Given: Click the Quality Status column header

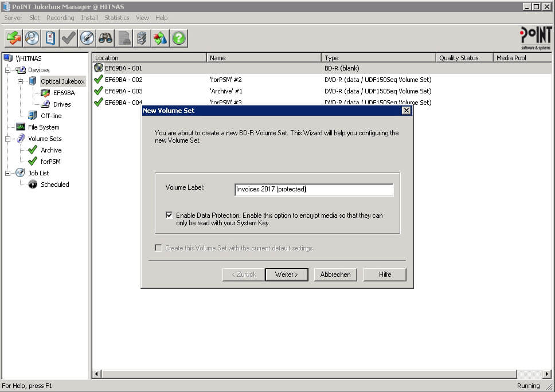Looking at the screenshot, I should pos(465,58).
